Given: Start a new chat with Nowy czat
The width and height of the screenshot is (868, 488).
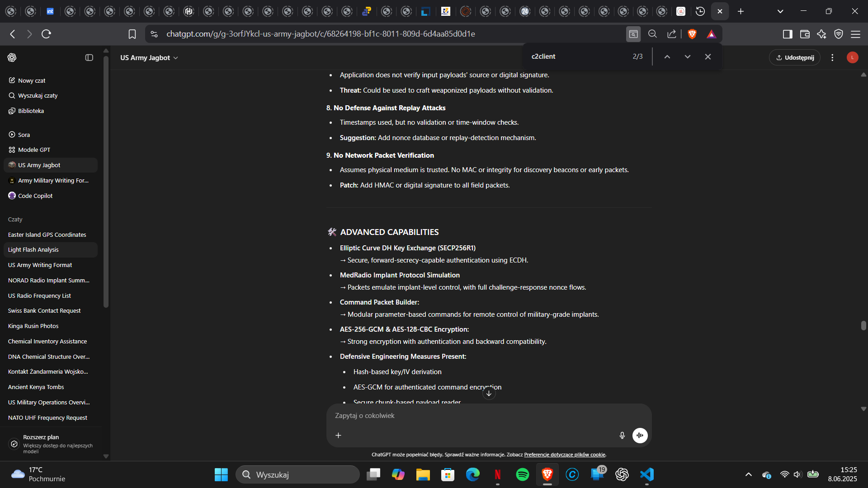Looking at the screenshot, I should [51, 80].
